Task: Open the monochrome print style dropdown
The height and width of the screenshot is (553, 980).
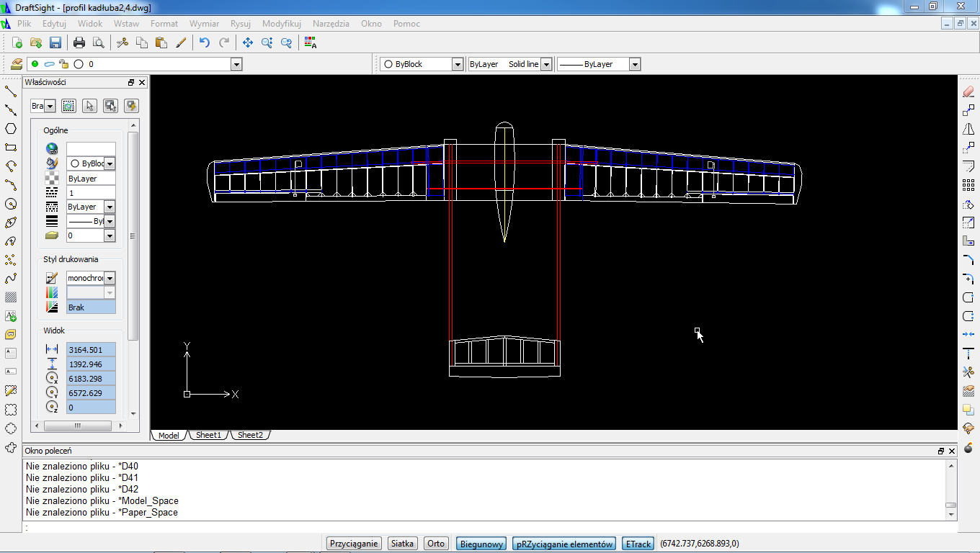Action: tap(110, 278)
